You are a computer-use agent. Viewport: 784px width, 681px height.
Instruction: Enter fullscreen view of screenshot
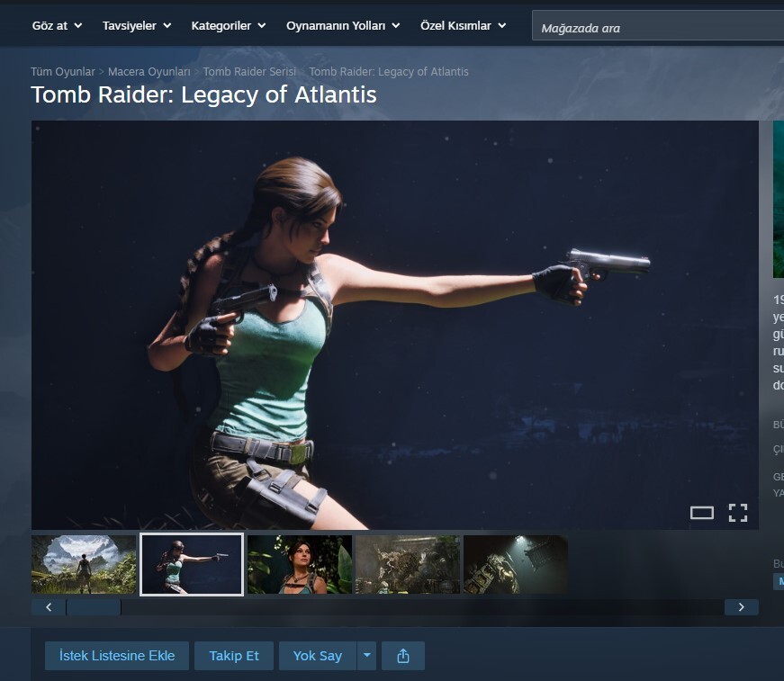point(738,513)
